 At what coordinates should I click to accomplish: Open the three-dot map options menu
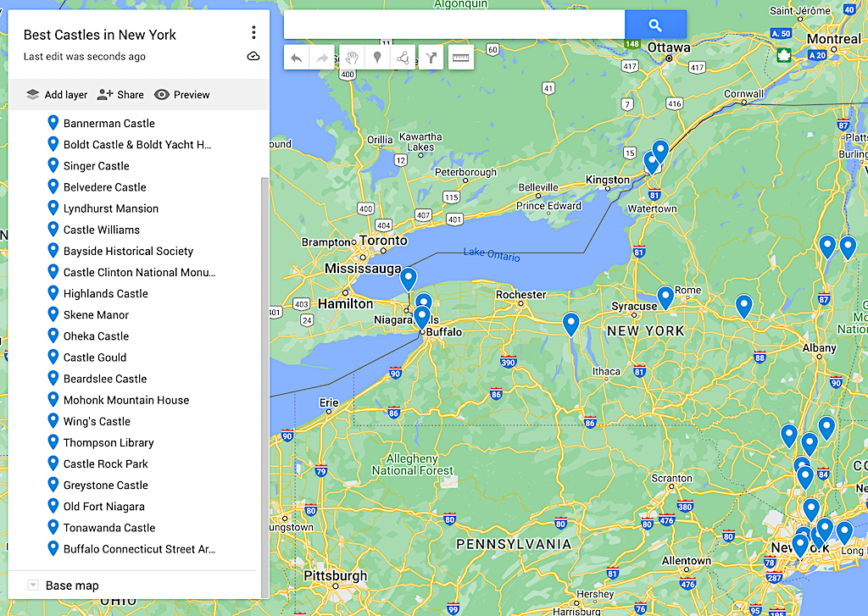(x=253, y=33)
